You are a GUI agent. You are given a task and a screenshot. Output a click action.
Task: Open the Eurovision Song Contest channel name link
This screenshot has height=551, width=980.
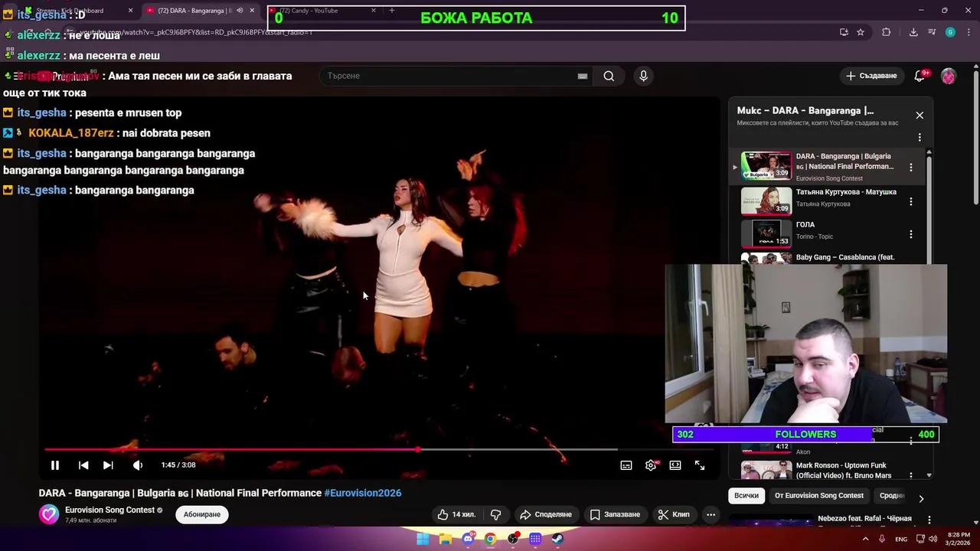110,510
